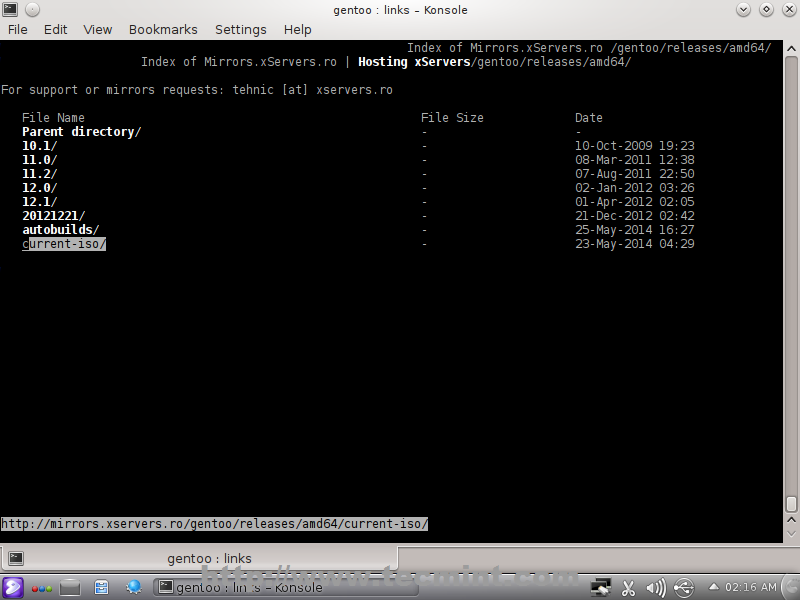Viewport: 800px width, 600px height.
Task: Expand hidden system tray icons with arrow
Action: click(x=713, y=588)
